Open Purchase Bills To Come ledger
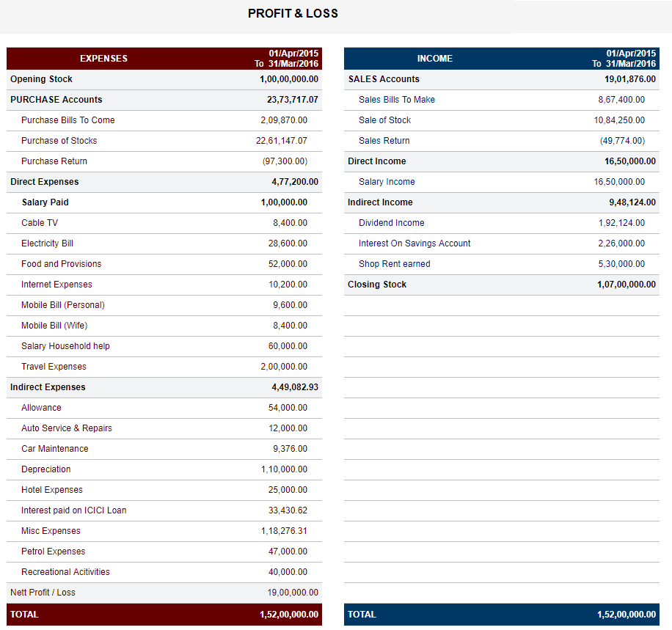This screenshot has height=630, width=672. pos(68,120)
